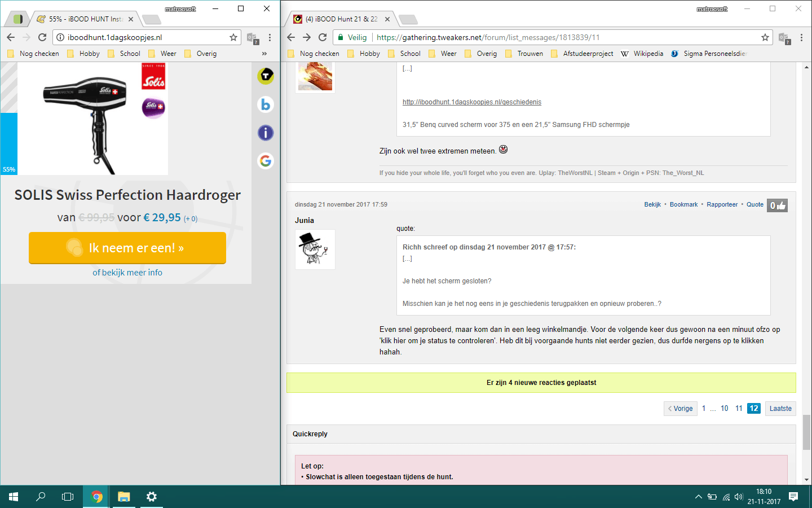This screenshot has height=508, width=812.
Task: Open Junia's user profile name
Action: click(304, 221)
